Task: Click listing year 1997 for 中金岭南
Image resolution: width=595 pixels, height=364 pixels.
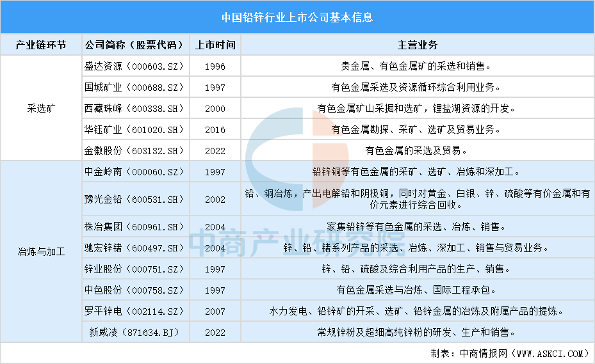Action: (215, 172)
